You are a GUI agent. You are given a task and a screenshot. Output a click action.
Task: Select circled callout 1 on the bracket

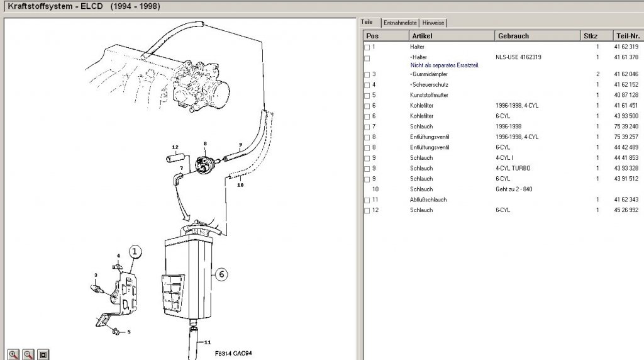135,252
